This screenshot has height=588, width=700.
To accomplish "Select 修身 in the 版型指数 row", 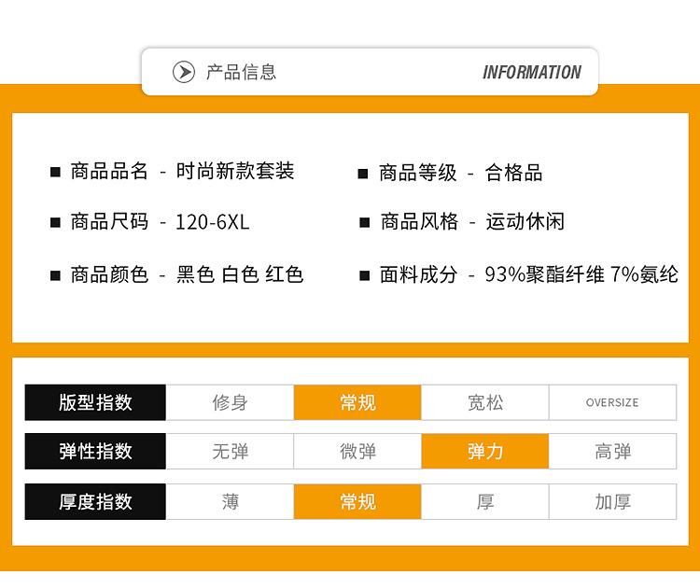I will [x=230, y=402].
